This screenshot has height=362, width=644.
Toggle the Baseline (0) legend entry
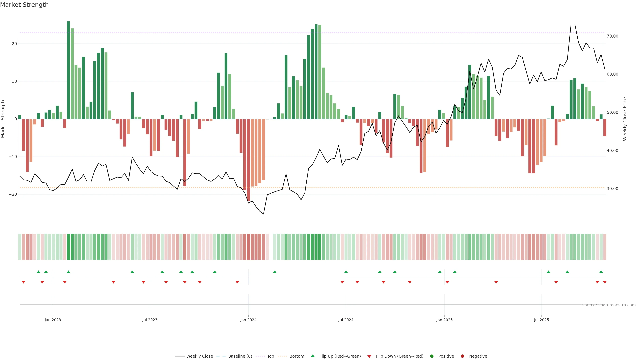point(240,356)
